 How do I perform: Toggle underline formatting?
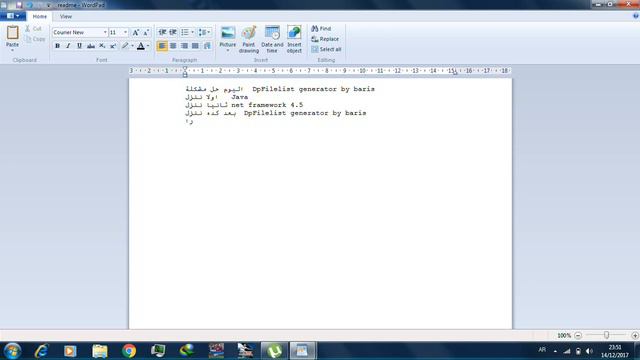tap(79, 46)
